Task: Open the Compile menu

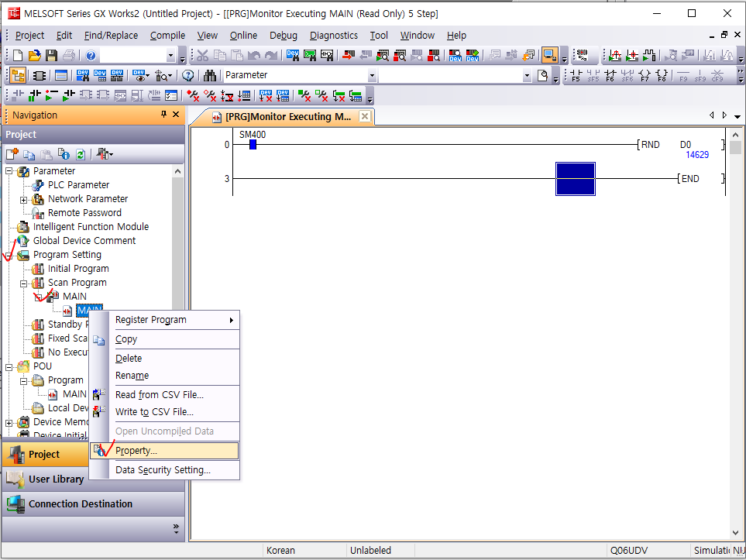Action: pos(167,35)
